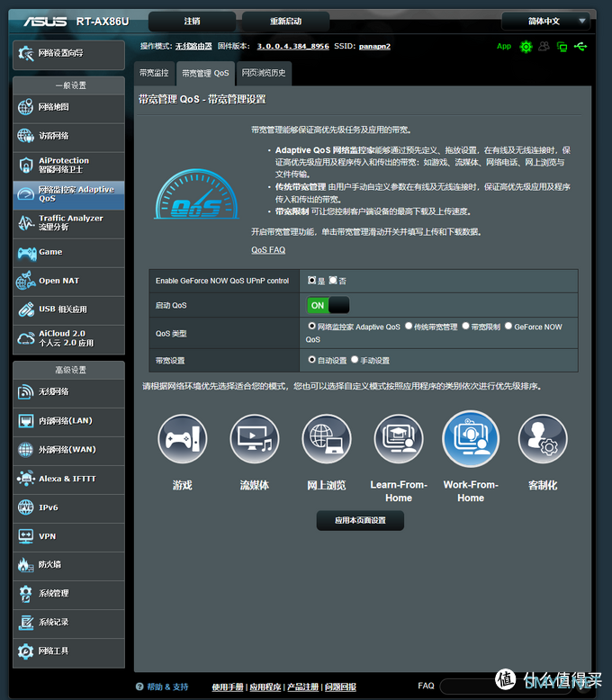Viewport: 612px width, 700px height.
Task: Open the 产品注册 registration link
Action: point(303,687)
